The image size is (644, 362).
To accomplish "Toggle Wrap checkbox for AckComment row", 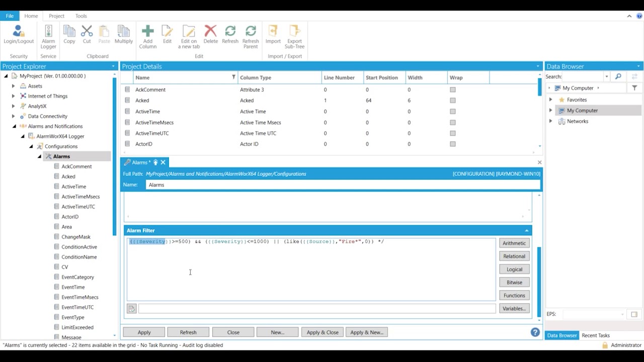I will coord(453,90).
